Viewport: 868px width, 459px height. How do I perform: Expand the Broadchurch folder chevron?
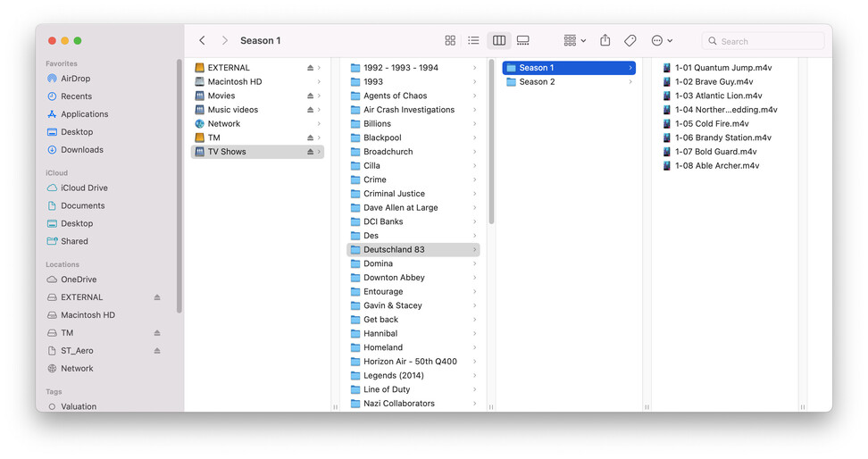tap(474, 152)
